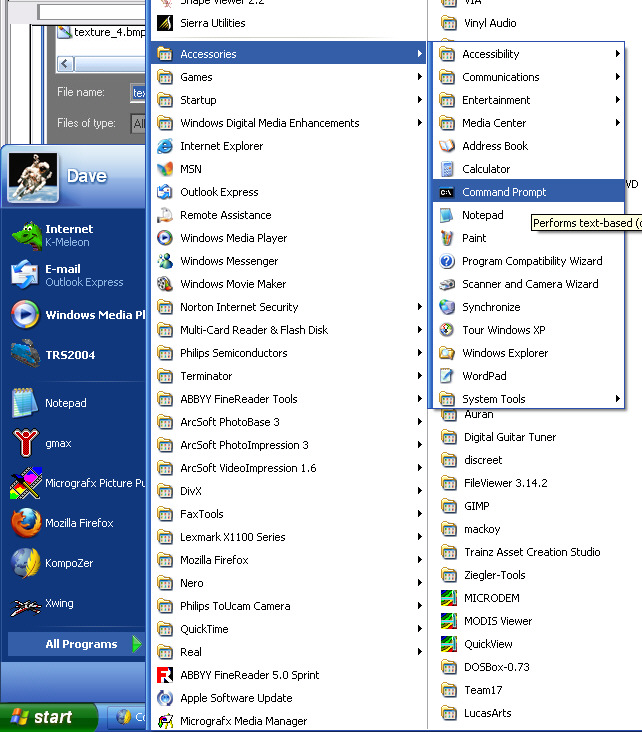This screenshot has width=642, height=732.
Task: Launch Windows Media Player from pinned list
Action: (25, 315)
